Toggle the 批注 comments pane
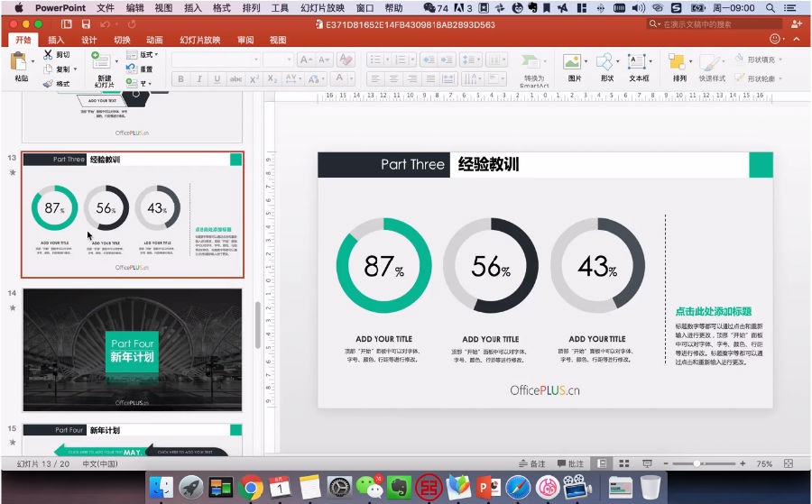 point(570,463)
